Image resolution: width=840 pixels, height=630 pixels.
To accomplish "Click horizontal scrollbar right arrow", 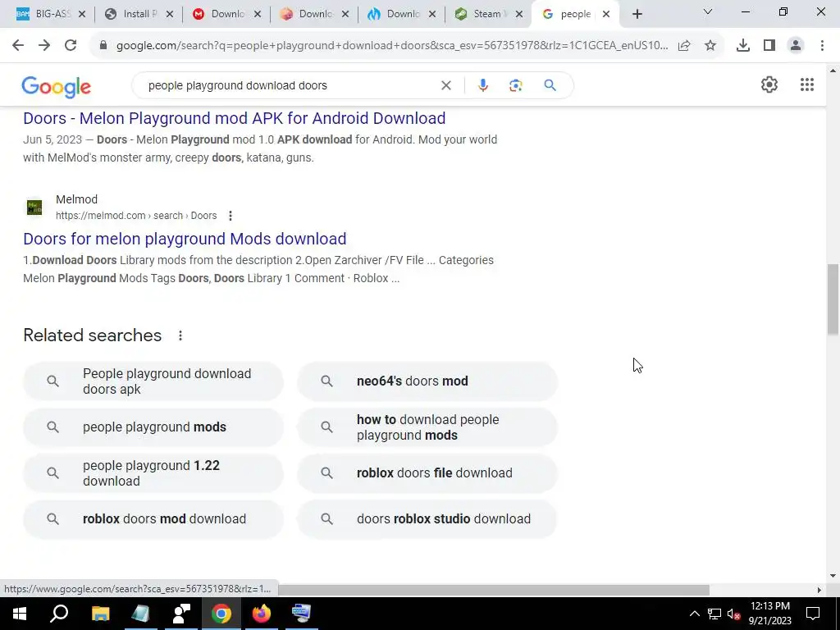I will [819, 590].
